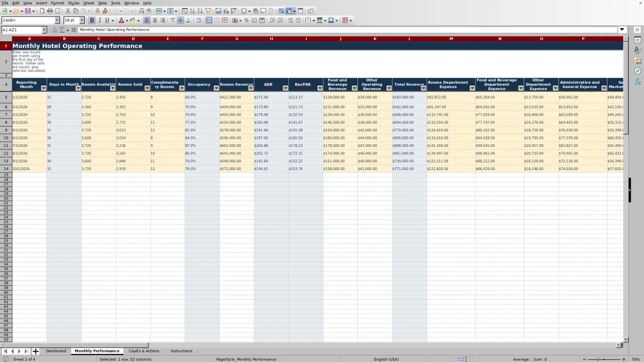Viewport: 644px width, 362px height.
Task: Open Find and Replace icon
Action: point(141,11)
